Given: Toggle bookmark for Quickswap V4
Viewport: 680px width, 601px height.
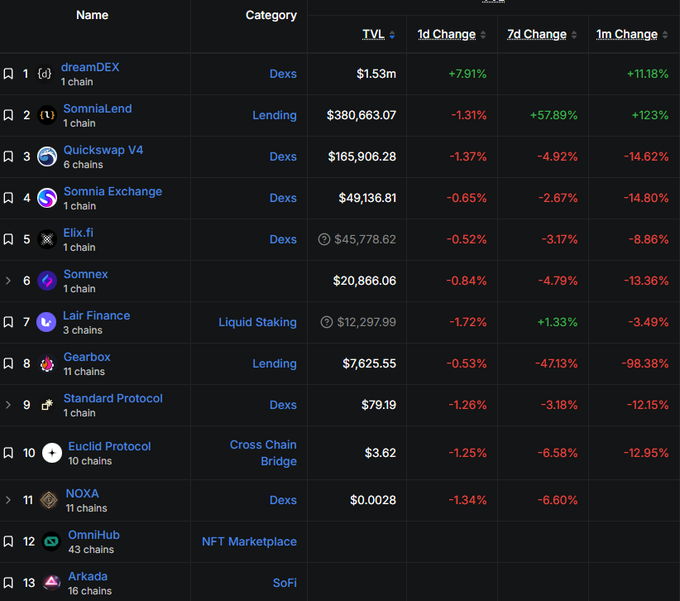Looking at the screenshot, I should [8, 157].
